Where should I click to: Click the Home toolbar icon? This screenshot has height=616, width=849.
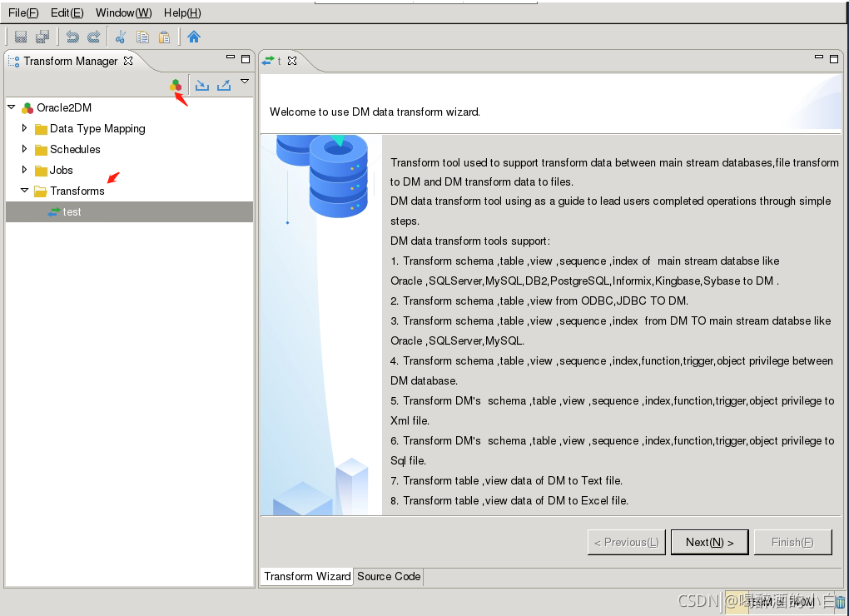[x=194, y=37]
